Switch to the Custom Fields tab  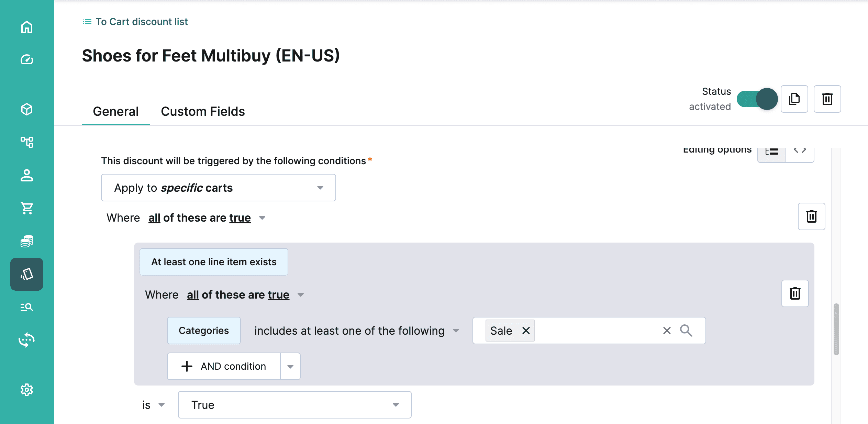[x=203, y=111]
